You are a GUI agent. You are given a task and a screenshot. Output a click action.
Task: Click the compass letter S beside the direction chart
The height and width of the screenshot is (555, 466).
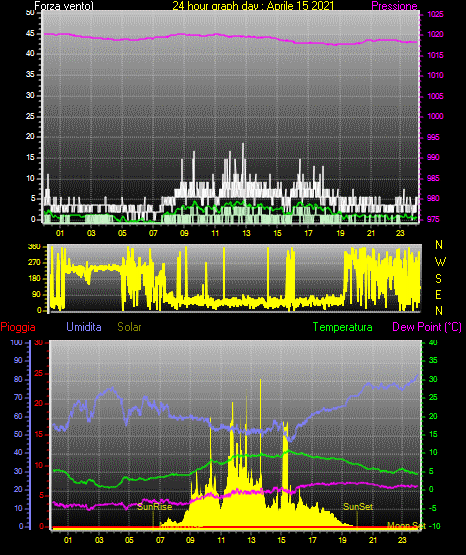(438, 279)
